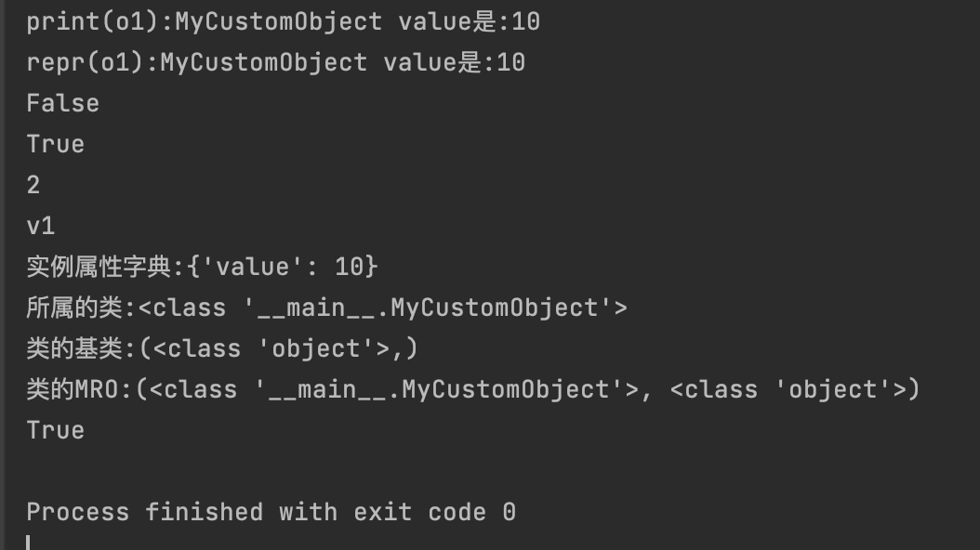Click the 所属的类 class output line
Viewport: 980px width, 550px height.
click(327, 308)
